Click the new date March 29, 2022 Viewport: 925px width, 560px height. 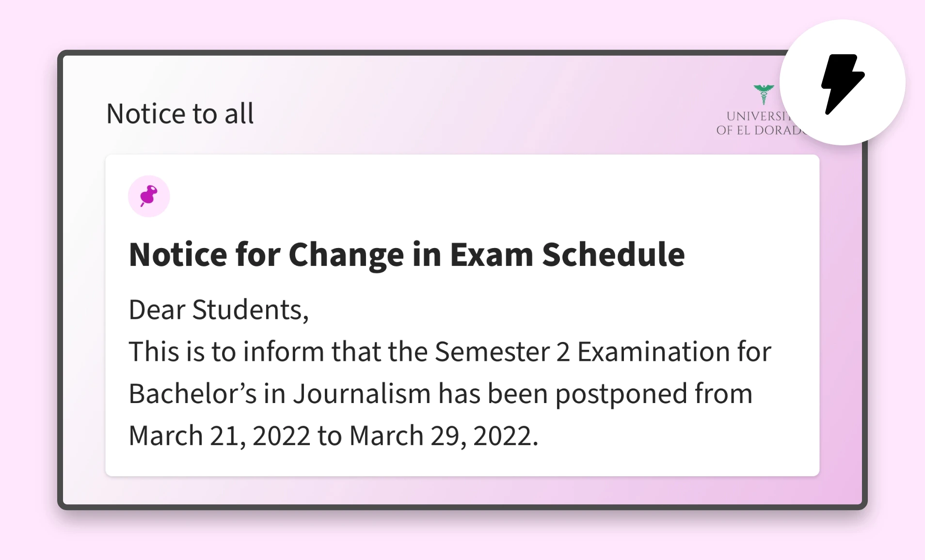coord(444,436)
